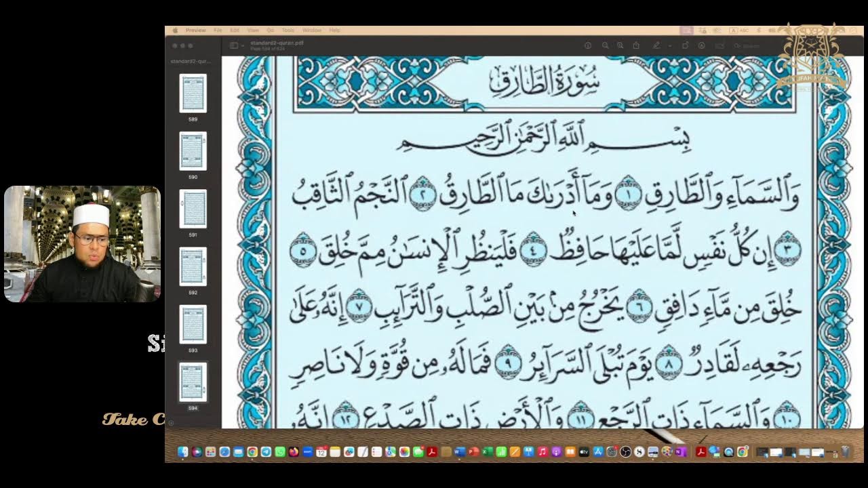Open Music app from the Dock
The width and height of the screenshot is (868, 488).
tap(542, 452)
